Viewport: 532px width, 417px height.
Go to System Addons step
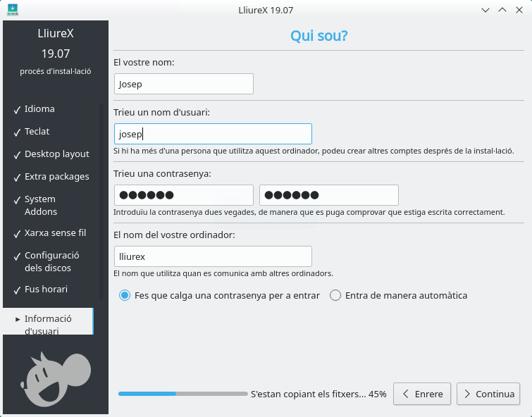pyautogui.click(x=41, y=205)
